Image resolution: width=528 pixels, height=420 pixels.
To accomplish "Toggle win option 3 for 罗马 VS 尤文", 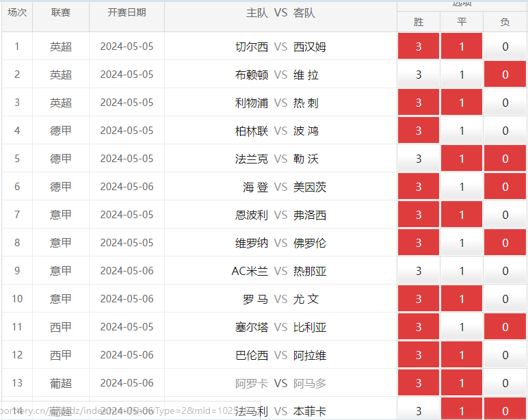I will tap(418, 298).
